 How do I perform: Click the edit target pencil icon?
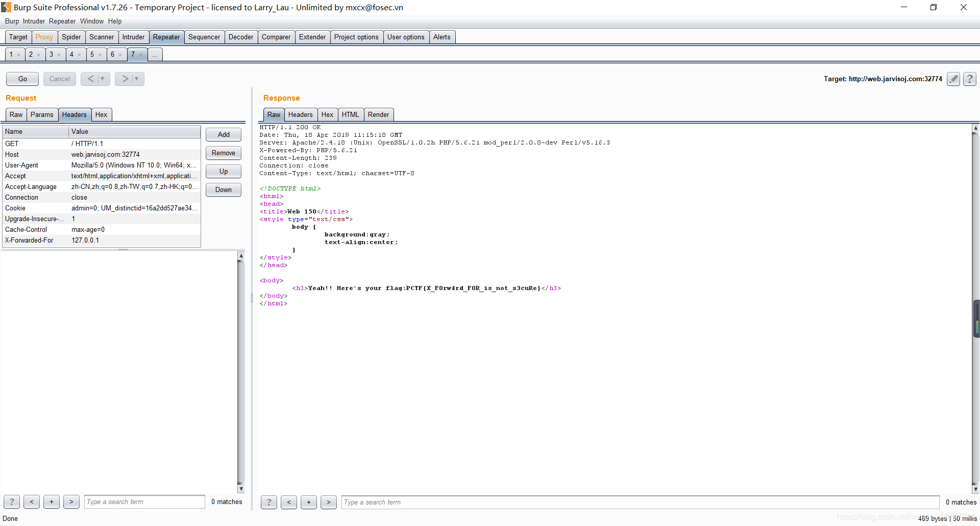point(953,79)
